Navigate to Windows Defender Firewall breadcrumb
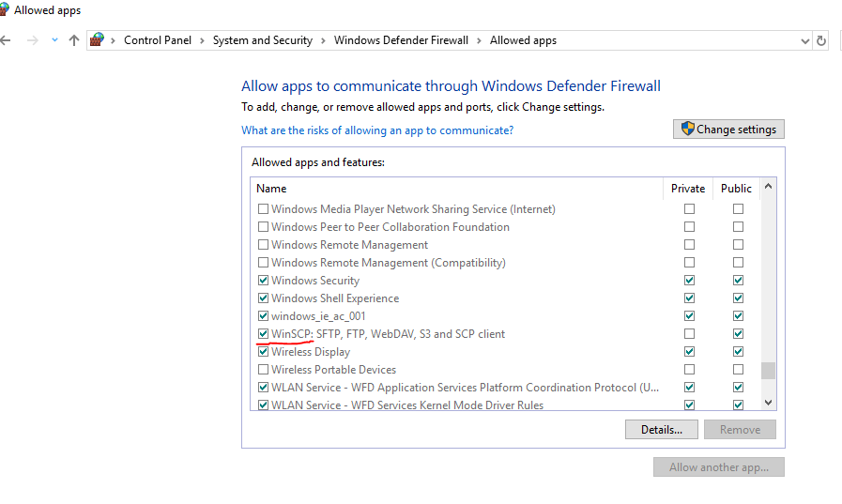Image resolution: width=842 pixels, height=504 pixels. coord(401,40)
